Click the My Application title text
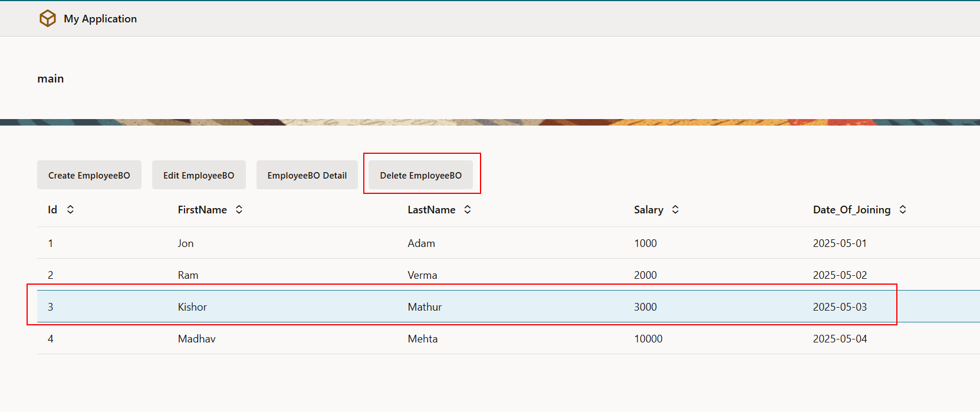This screenshot has height=412, width=980. 100,19
